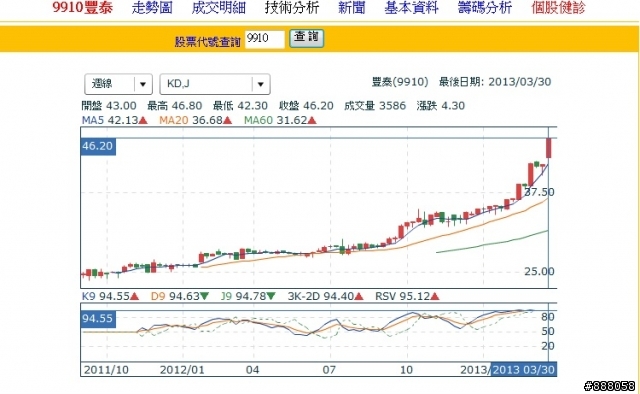
Task: Click the 2011/10 axis date label
Action: (x=106, y=370)
